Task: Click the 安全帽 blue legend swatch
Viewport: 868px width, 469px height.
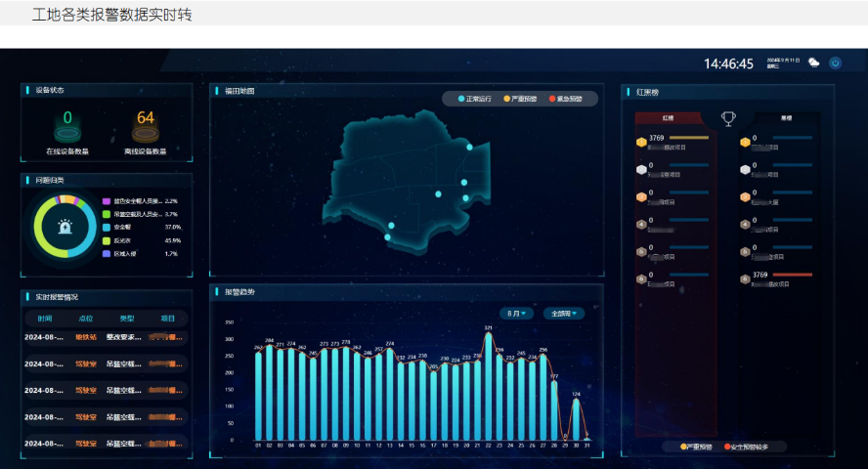Action: click(x=106, y=227)
